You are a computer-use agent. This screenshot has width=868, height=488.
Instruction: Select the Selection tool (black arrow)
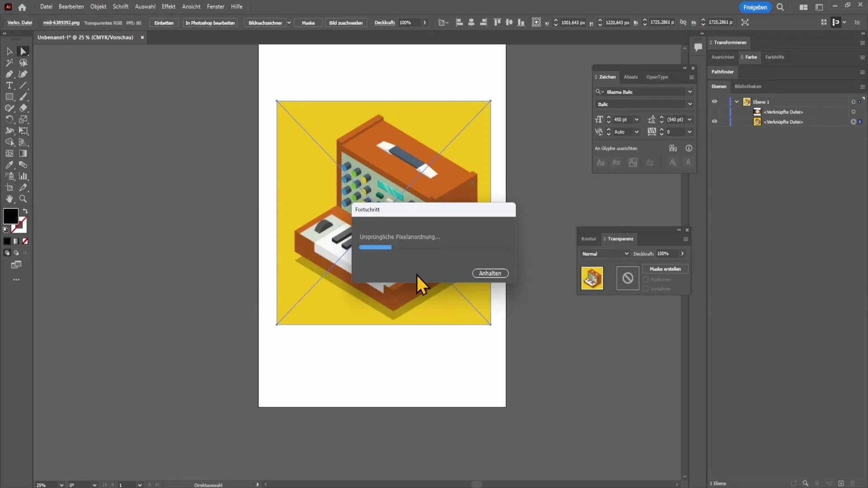pos(9,52)
